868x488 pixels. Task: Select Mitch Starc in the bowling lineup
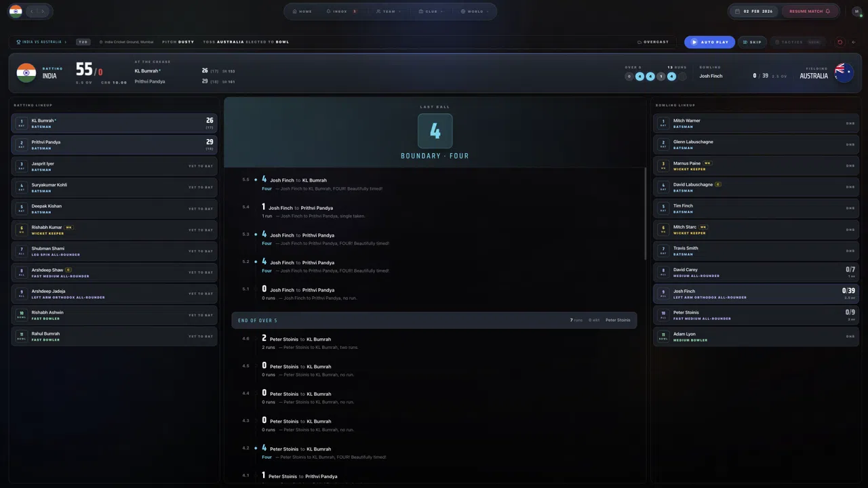tap(756, 230)
